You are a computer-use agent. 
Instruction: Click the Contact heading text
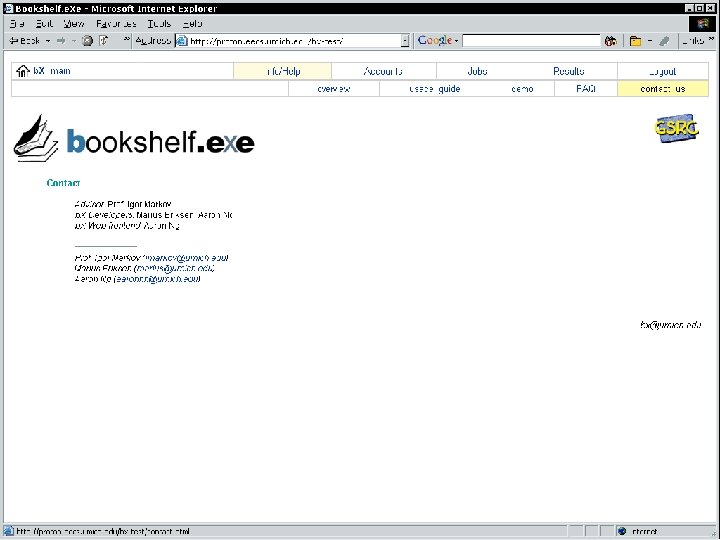[63, 183]
